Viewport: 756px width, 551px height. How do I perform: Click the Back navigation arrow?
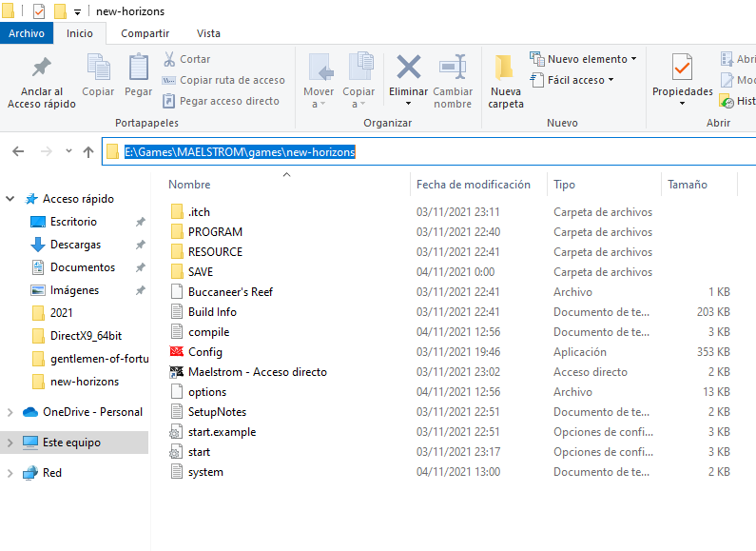[18, 151]
